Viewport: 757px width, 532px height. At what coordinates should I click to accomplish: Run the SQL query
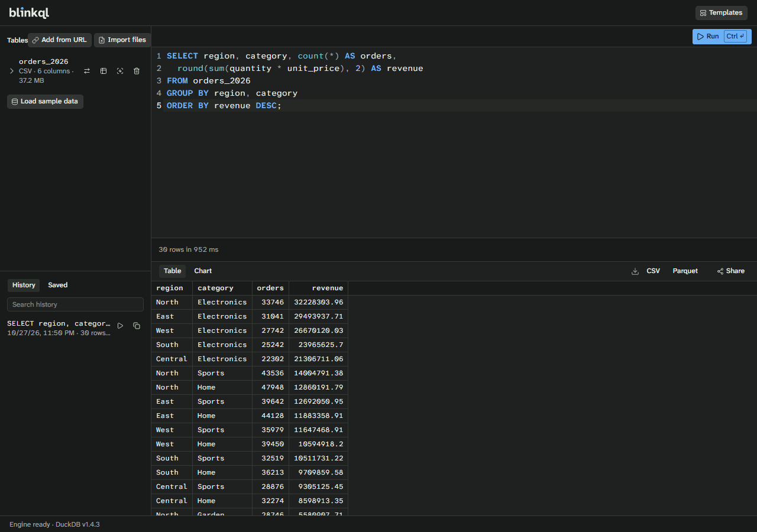[x=722, y=37]
